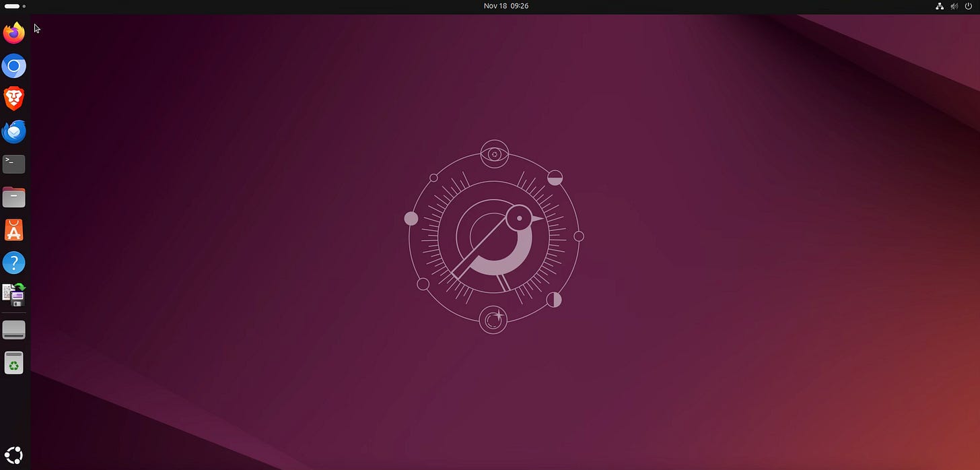Launch Thunderbird Mail from the dock
The width and height of the screenshot is (980, 470).
(x=14, y=131)
